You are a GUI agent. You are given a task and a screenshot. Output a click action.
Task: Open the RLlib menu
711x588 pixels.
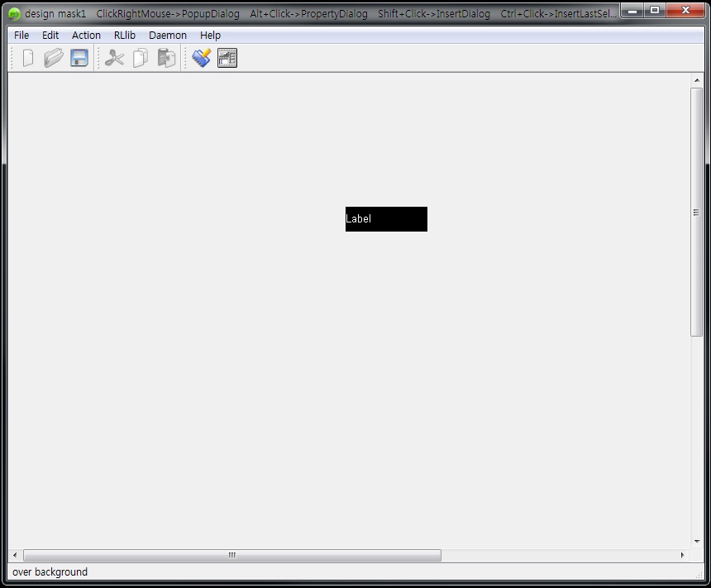124,35
